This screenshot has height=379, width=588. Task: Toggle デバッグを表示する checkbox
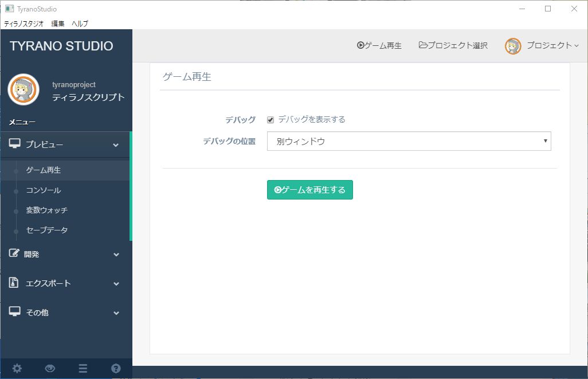coord(271,120)
